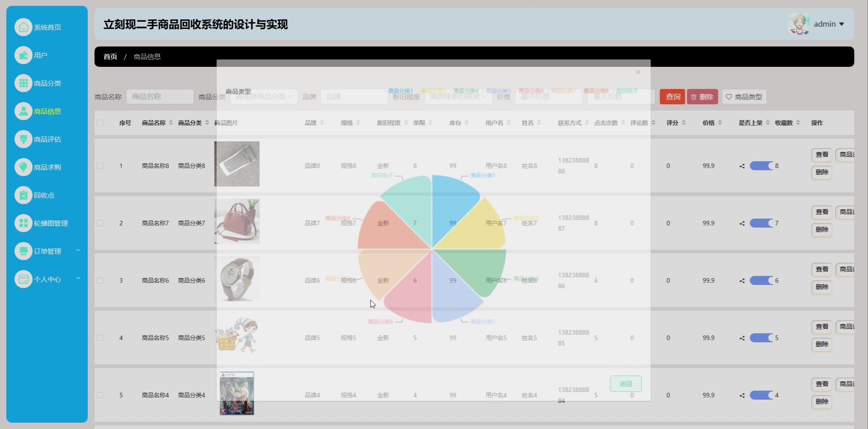This screenshot has height=429, width=868.
Task: Click the 99.9 price in 商品名称4 row
Action: click(x=708, y=395)
